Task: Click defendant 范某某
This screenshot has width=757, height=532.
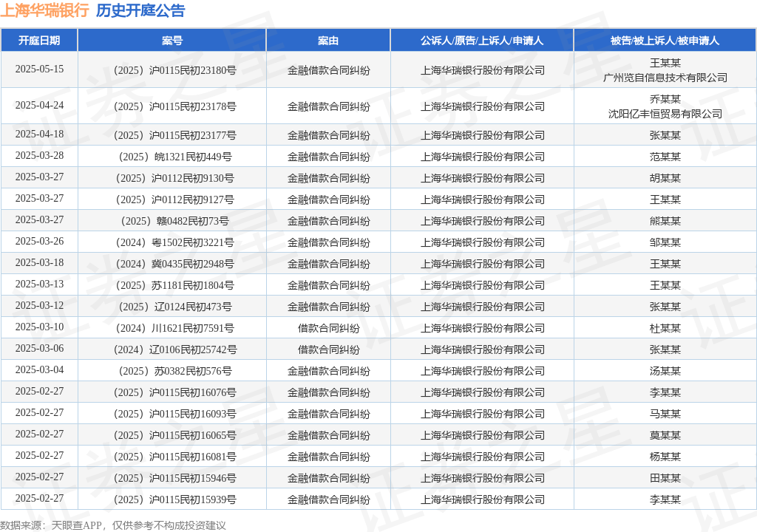Action: (665, 157)
